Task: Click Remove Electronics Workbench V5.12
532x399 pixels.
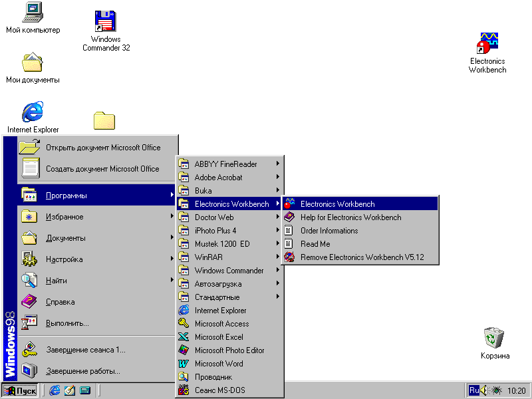Action: [360, 257]
